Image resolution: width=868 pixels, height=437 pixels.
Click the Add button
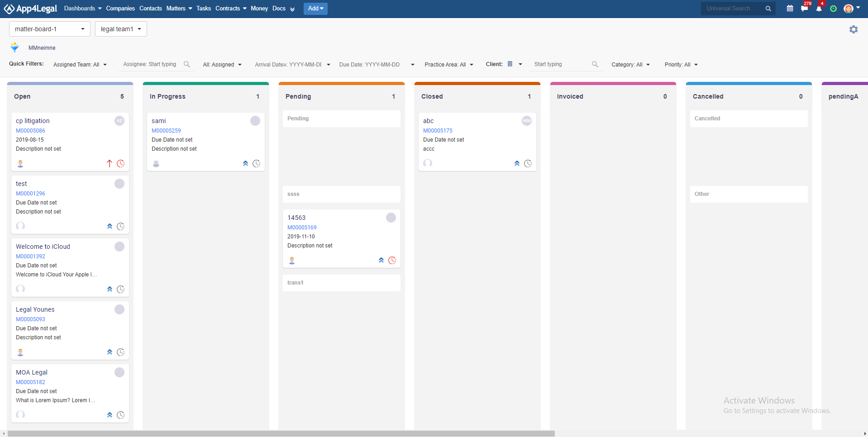(x=315, y=8)
